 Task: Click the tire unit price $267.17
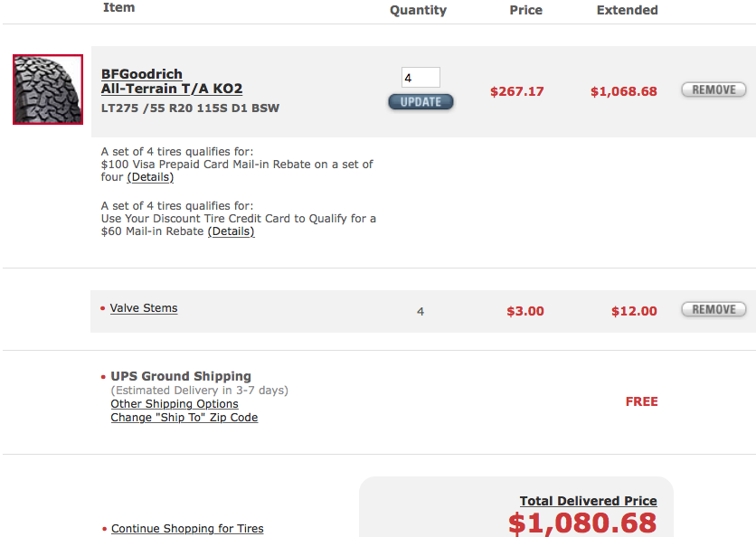coord(517,91)
